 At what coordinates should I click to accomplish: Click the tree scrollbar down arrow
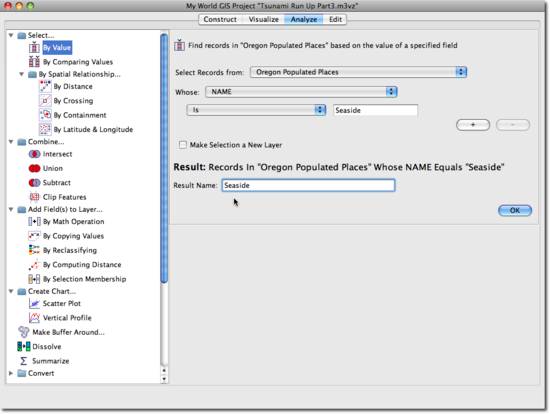[x=164, y=379]
